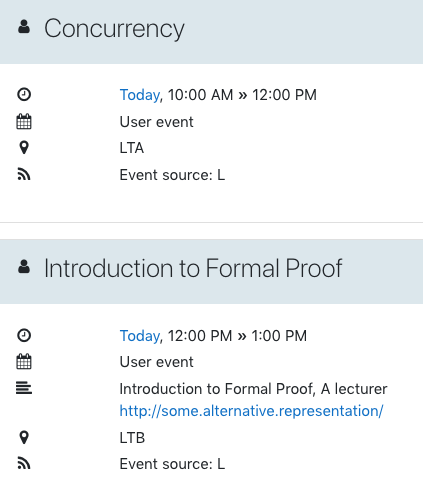Open the Today link for 12:00 PM event

tap(140, 336)
